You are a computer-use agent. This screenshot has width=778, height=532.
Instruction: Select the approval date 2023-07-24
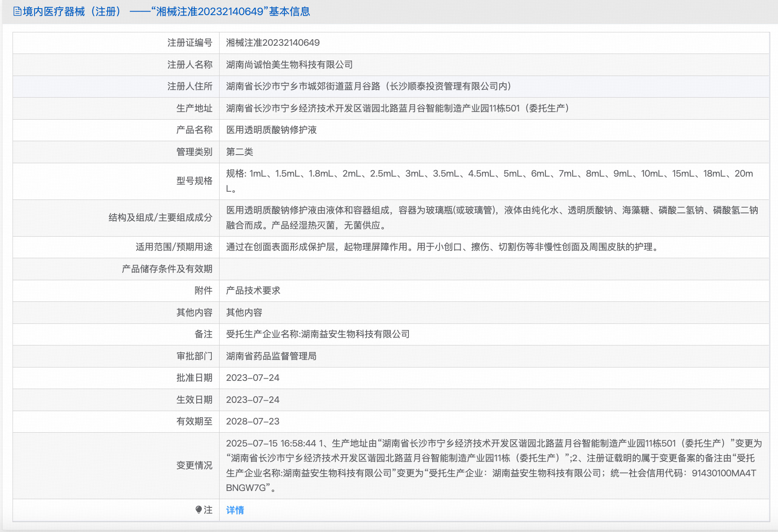click(x=253, y=378)
